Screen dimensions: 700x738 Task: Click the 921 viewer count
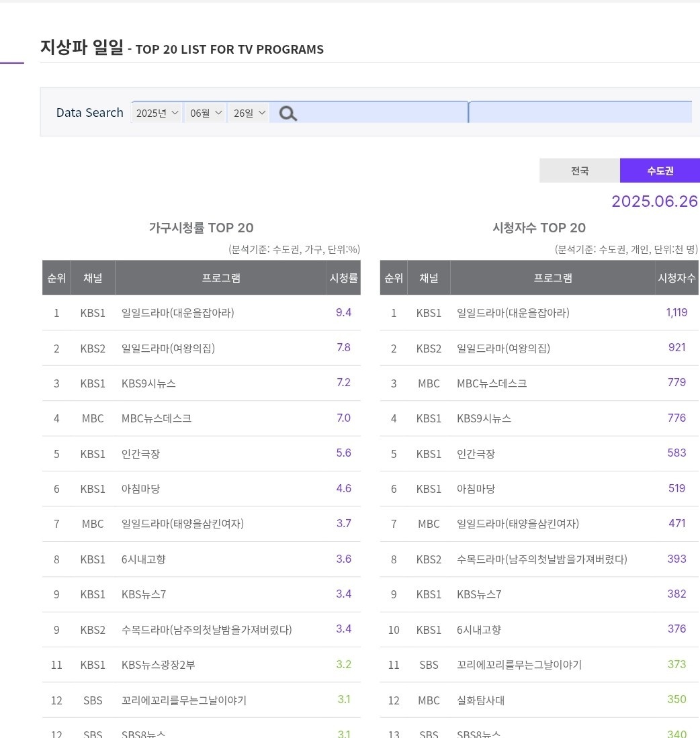pos(677,347)
